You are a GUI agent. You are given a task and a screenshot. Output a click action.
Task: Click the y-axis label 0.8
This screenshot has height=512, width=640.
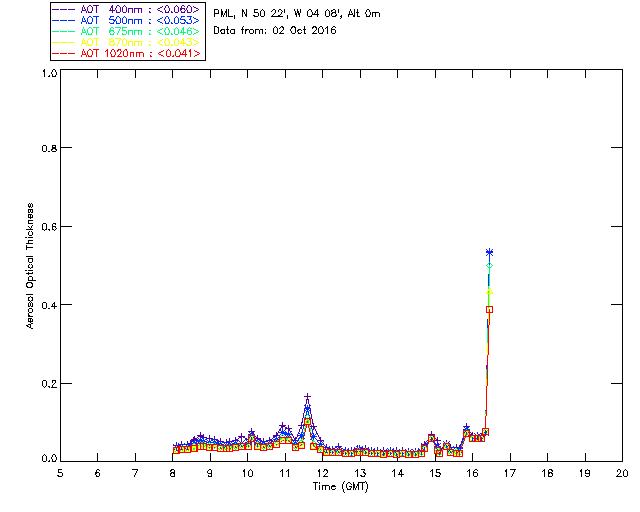point(49,148)
